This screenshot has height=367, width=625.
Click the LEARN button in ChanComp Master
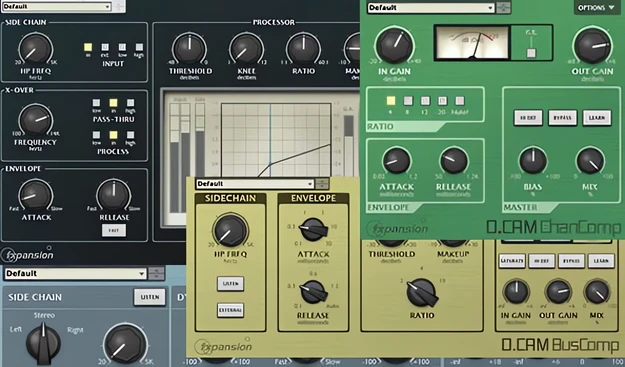[597, 118]
